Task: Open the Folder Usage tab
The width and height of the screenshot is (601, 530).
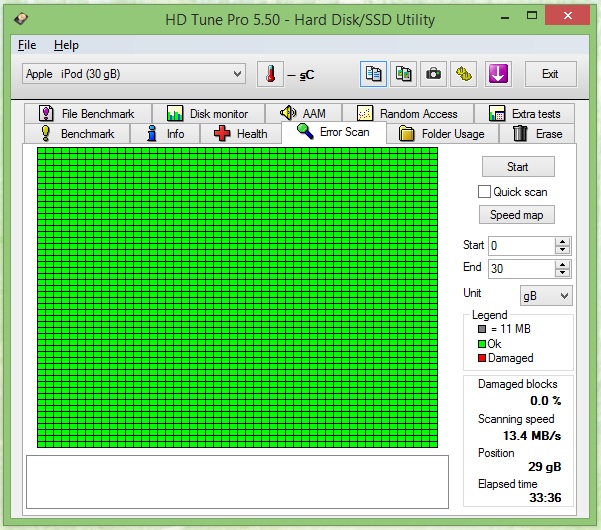Action: pos(442,134)
